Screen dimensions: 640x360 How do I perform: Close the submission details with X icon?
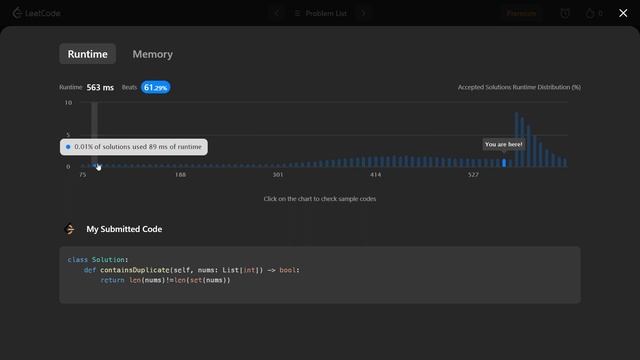click(x=623, y=13)
